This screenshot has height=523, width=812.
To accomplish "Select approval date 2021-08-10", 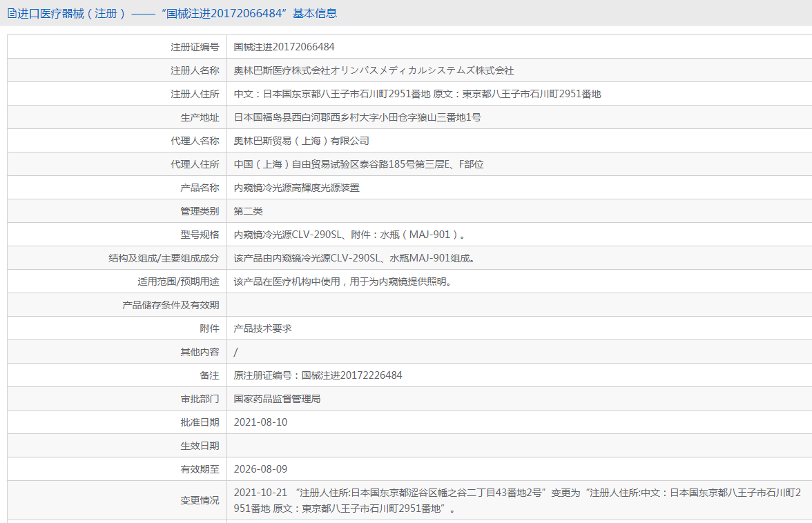I will 257,422.
